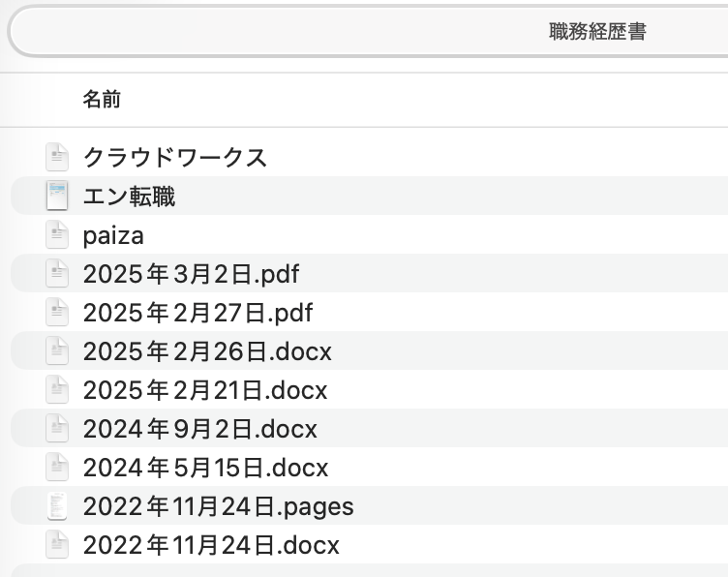Select the 2022年11月24日.pages file name
The width and height of the screenshot is (728, 577).
tap(218, 505)
